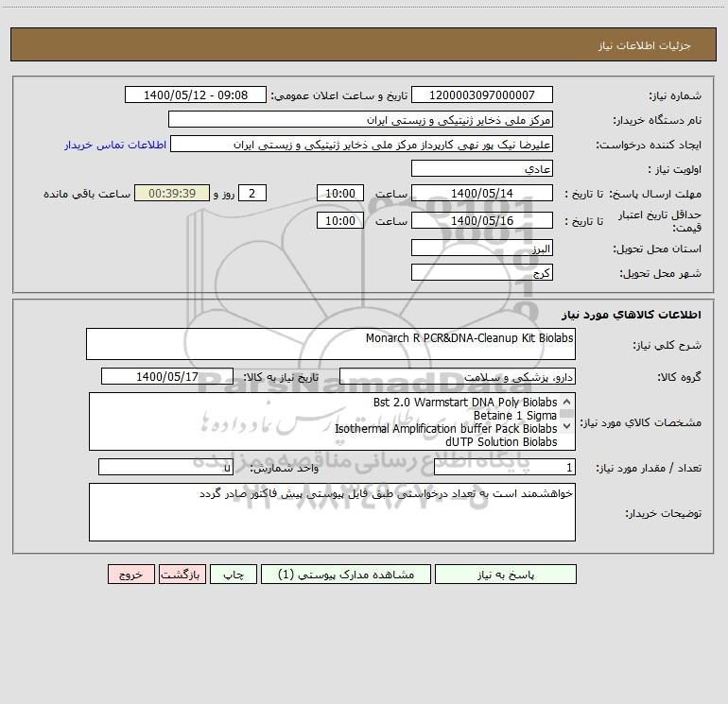Click delivery city field کرج

point(482,272)
